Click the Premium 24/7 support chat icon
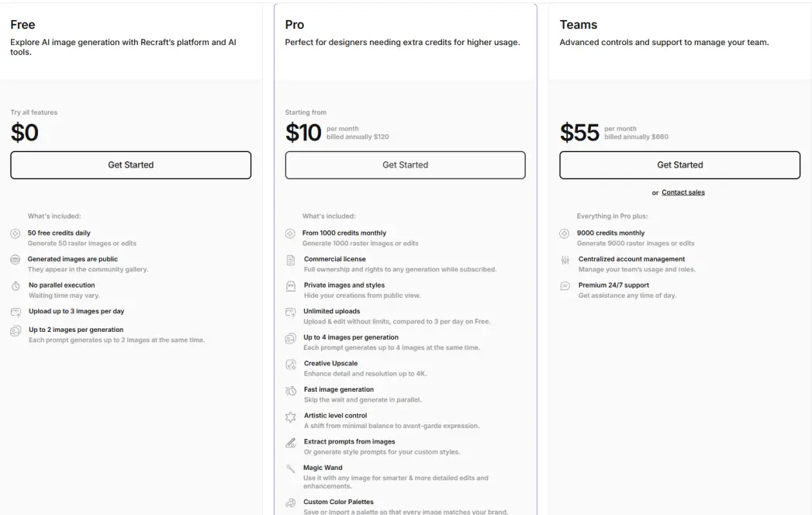812x515 pixels. 565,286
